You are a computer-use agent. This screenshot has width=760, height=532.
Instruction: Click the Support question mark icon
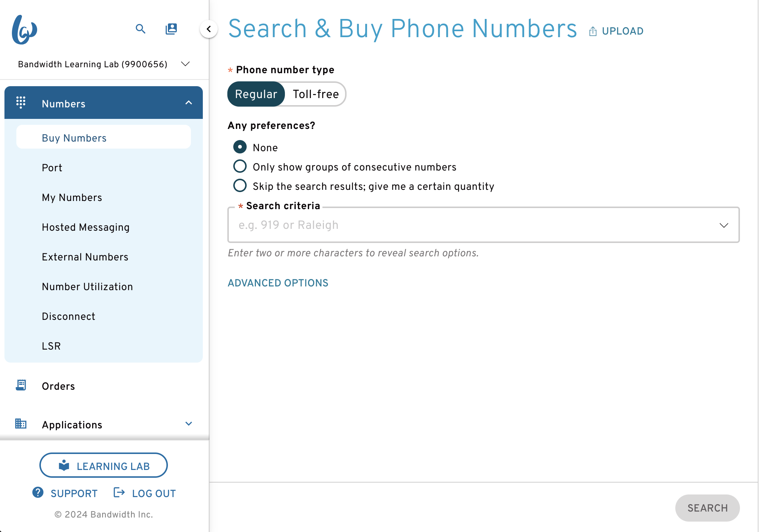pyautogui.click(x=38, y=492)
